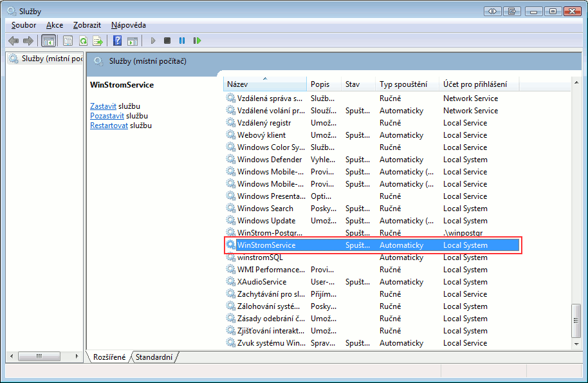Click the Windows Search gear icon
Viewport: 588px width, 383px height.
click(x=230, y=208)
